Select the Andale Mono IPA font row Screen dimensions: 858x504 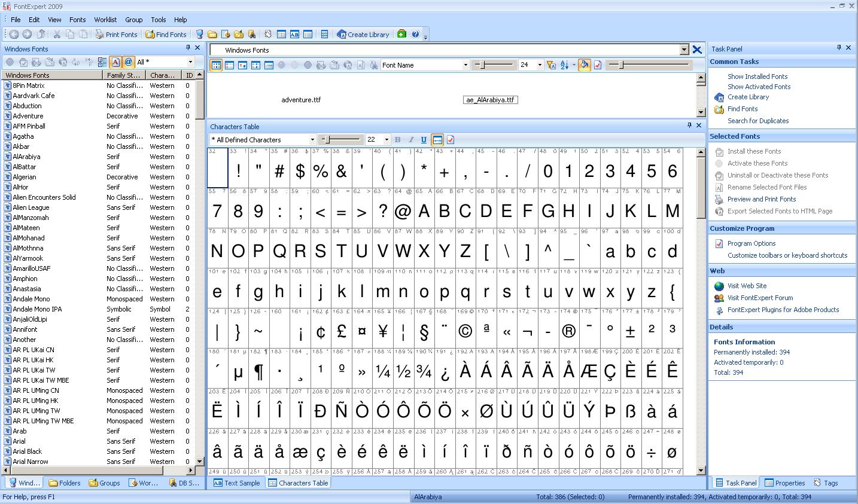click(x=99, y=309)
